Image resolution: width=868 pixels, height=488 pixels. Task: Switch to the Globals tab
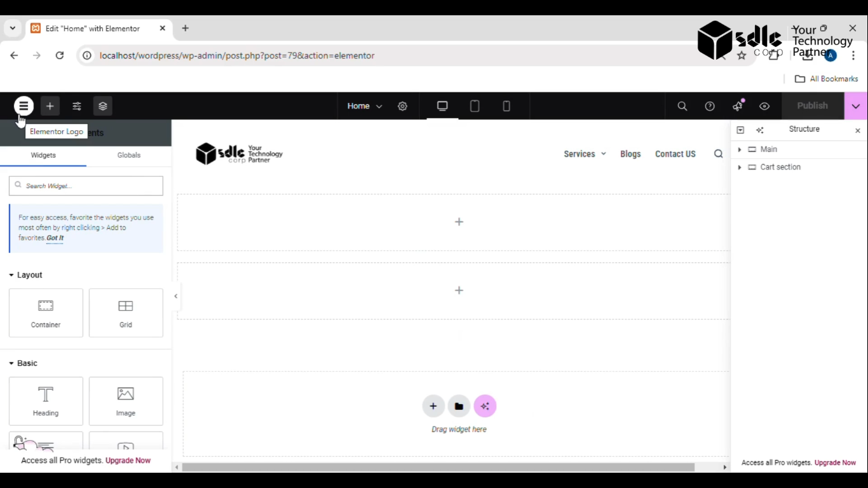[x=129, y=155]
